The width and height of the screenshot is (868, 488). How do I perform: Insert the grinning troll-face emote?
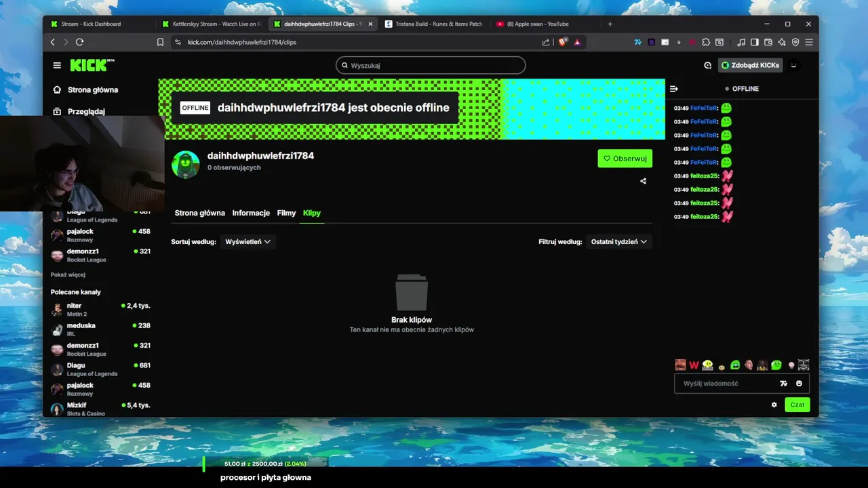(804, 365)
